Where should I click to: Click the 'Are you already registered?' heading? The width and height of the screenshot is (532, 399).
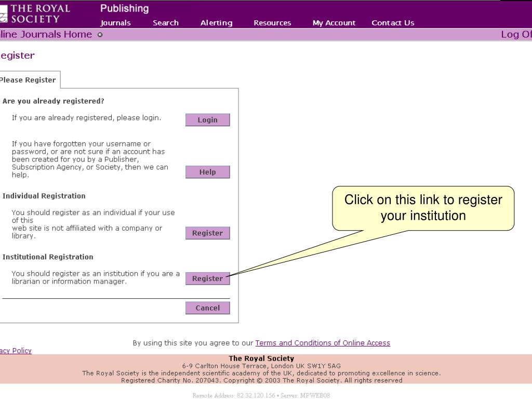coord(54,101)
